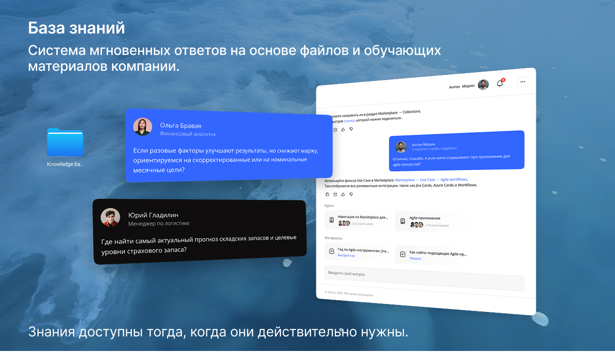Click Антон's message text about agile-процессов

451,160
